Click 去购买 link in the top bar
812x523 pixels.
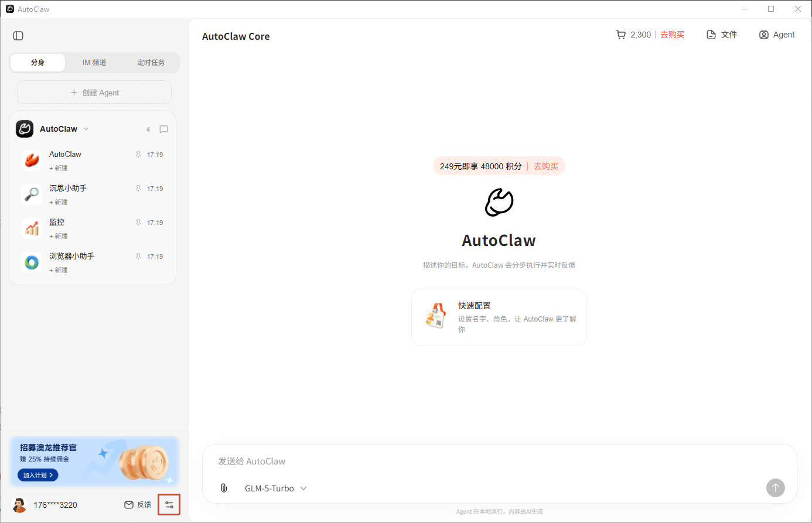click(672, 35)
